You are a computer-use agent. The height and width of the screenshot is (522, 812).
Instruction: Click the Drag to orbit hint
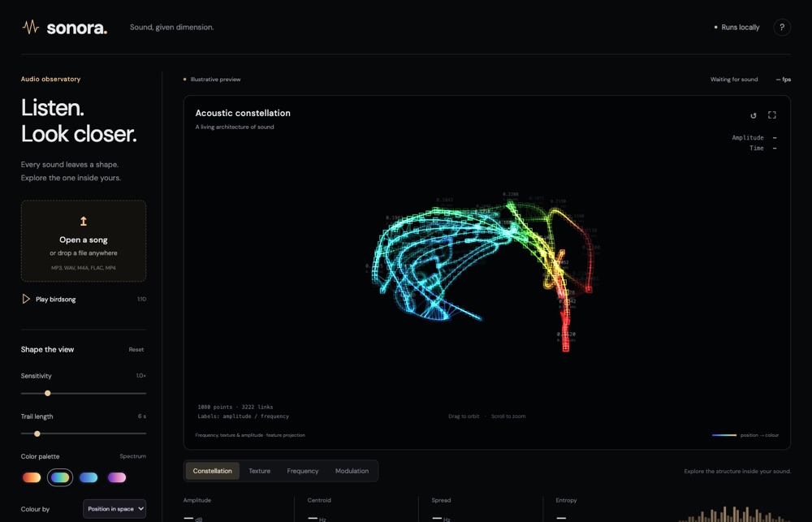coord(464,416)
